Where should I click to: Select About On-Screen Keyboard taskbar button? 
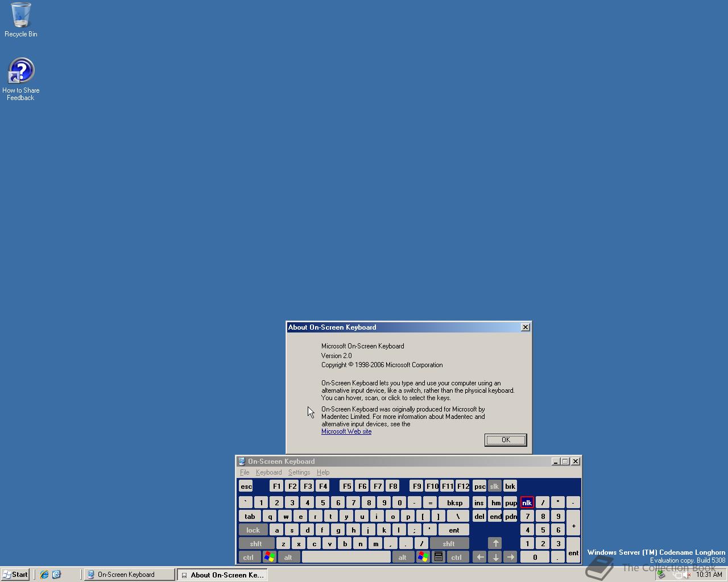(221, 575)
